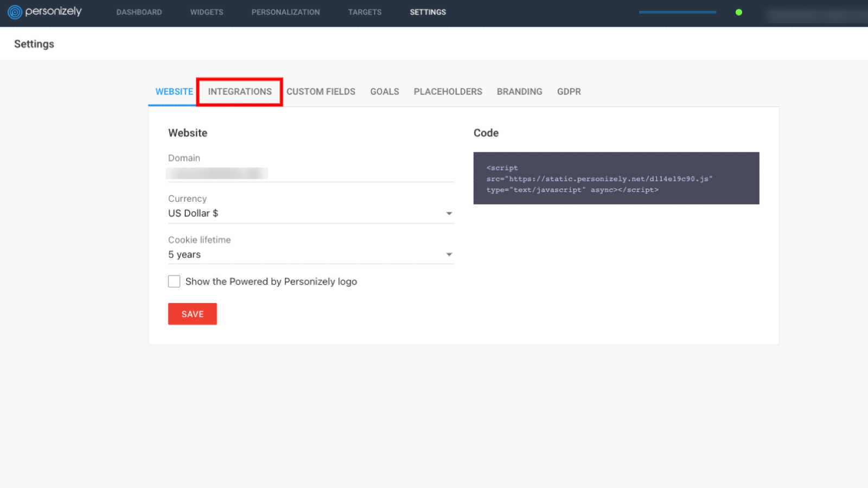This screenshot has width=868, height=488.
Task: Navigate to Targets page
Action: coord(365,12)
